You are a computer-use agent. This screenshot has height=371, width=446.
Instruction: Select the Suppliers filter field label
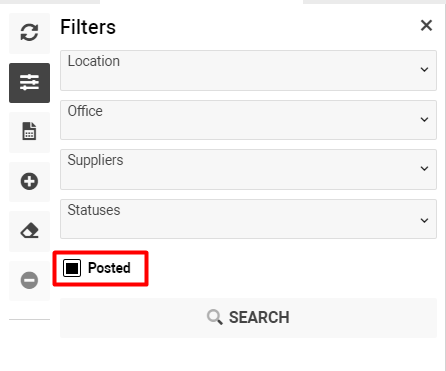(95, 160)
